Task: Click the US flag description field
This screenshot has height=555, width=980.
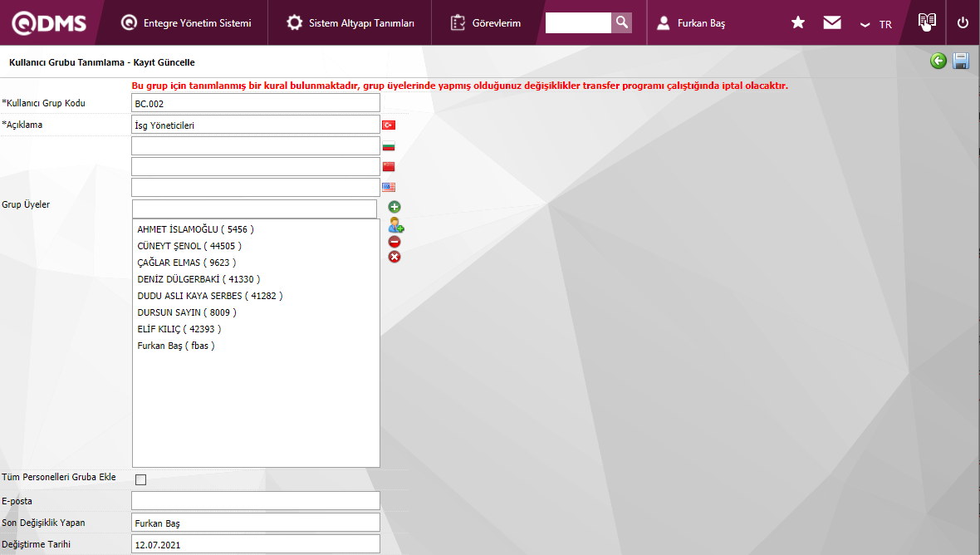Action: [x=256, y=187]
